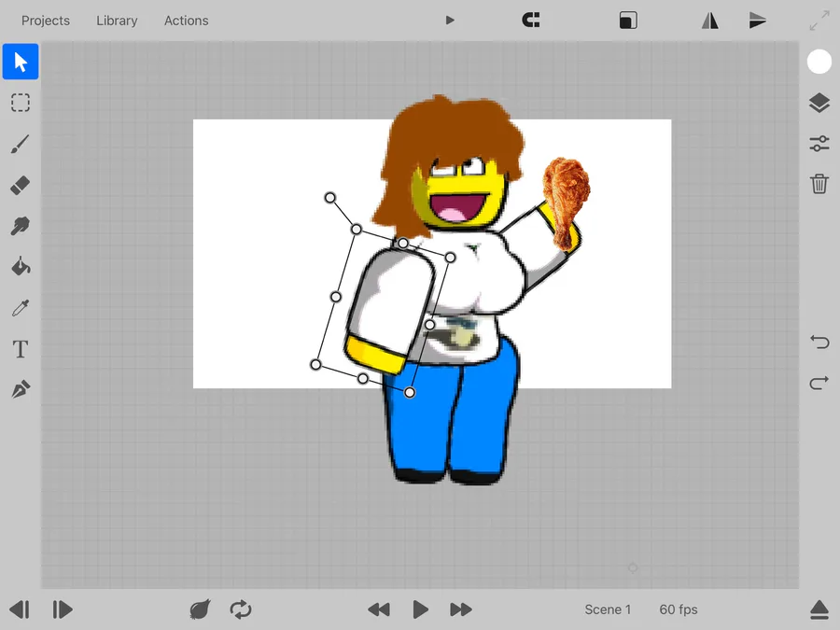
Task: Open the white color swatch
Action: tap(819, 62)
